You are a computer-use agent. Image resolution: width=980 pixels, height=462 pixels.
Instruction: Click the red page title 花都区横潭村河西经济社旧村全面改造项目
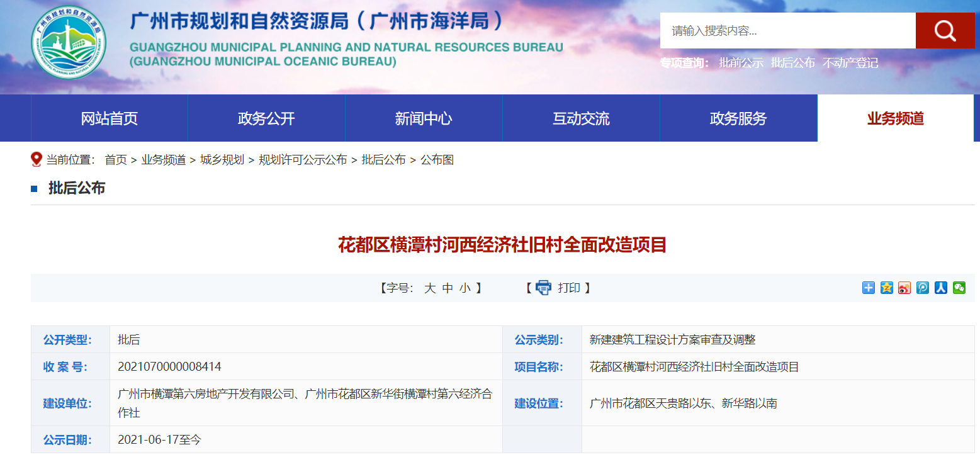tap(502, 245)
